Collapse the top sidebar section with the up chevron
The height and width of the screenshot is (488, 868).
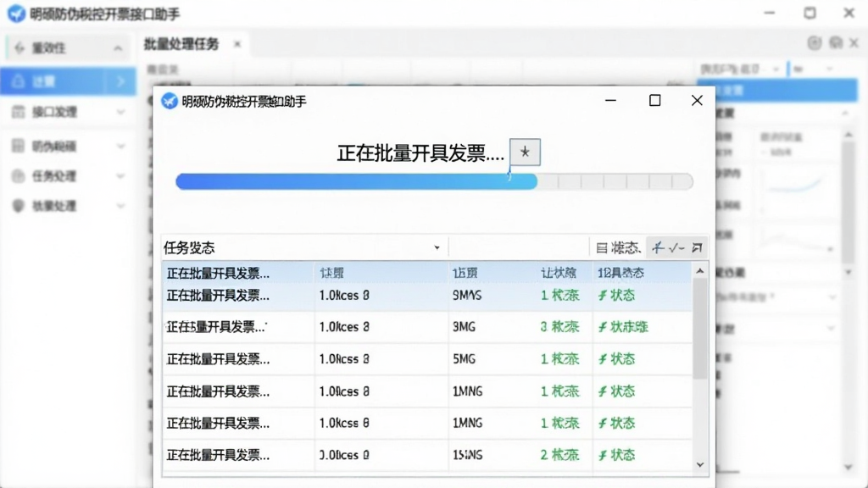coord(118,48)
